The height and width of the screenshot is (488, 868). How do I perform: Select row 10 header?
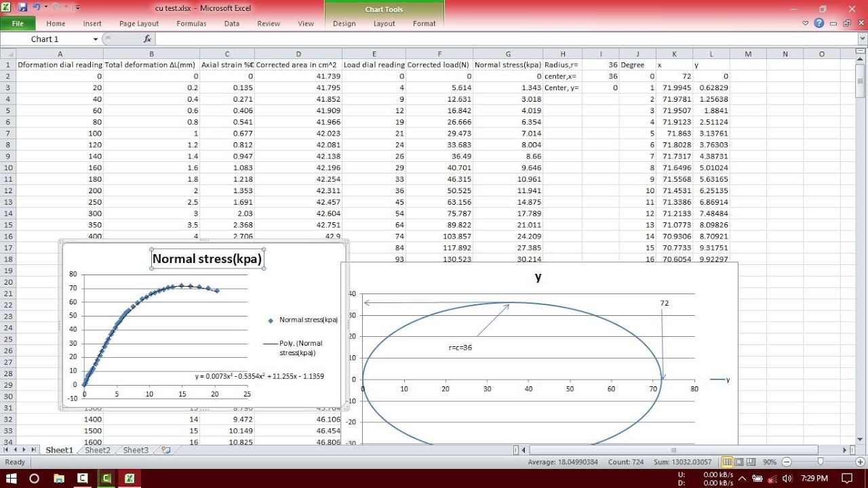[7, 167]
